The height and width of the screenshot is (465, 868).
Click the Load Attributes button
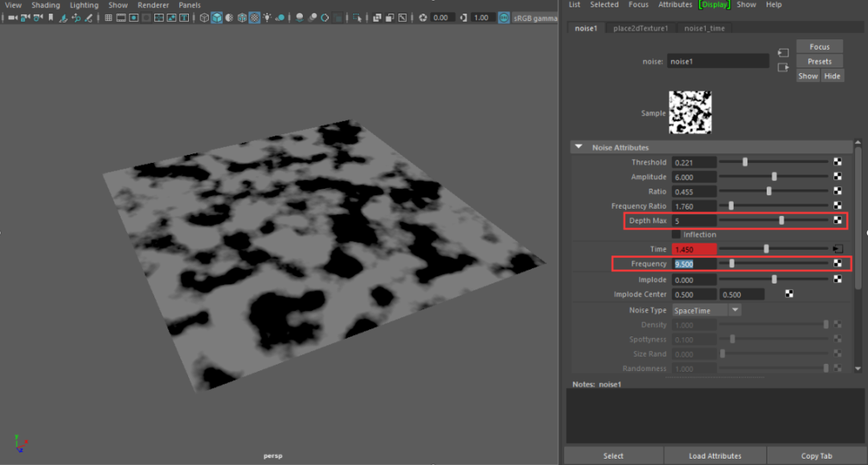tap(714, 455)
